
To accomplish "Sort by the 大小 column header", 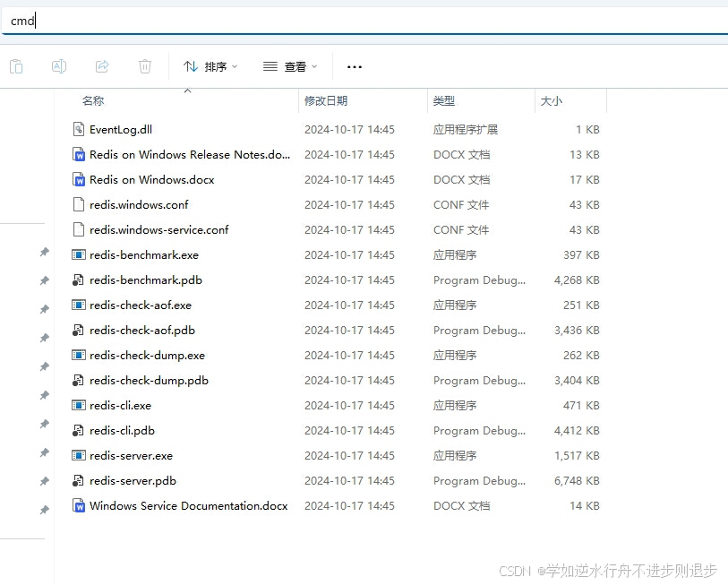I will click(551, 101).
